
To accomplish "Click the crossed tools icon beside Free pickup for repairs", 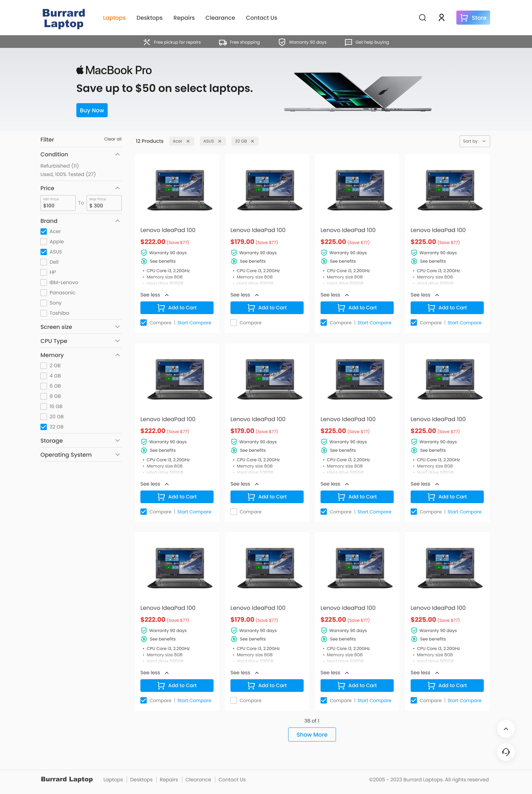I will (147, 42).
